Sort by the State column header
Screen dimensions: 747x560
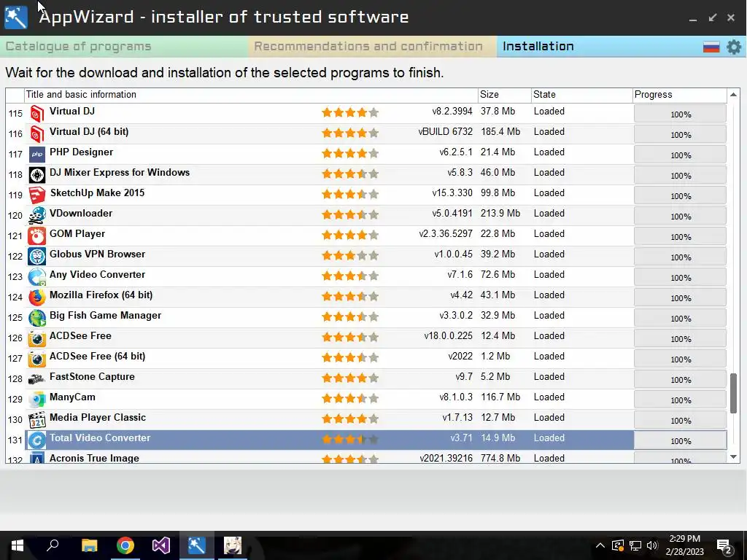581,95
